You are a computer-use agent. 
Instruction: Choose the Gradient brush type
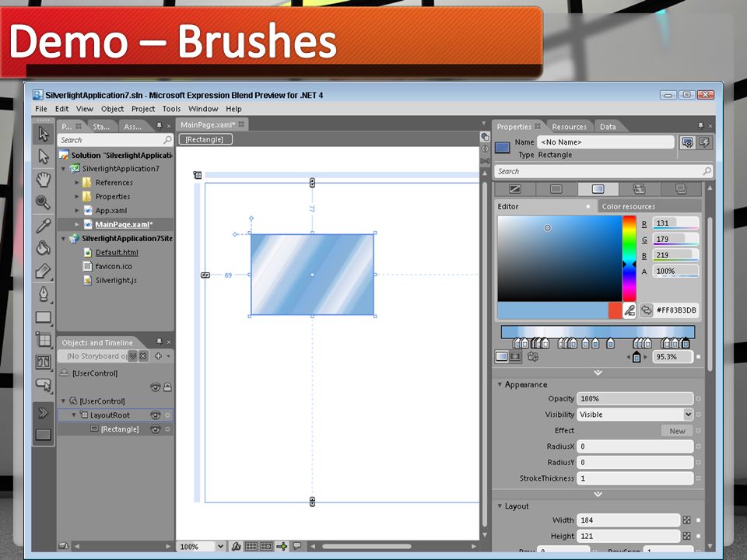pyautogui.click(x=598, y=189)
